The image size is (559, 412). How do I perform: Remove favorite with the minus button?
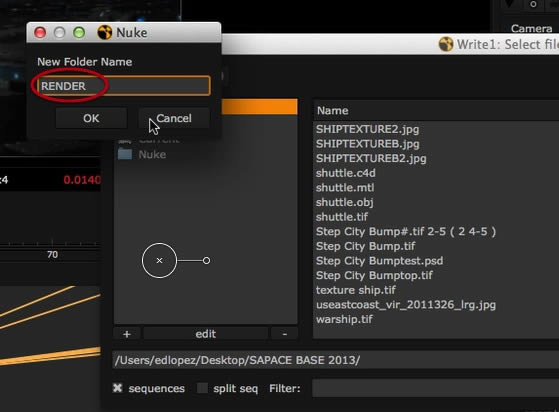click(x=284, y=334)
